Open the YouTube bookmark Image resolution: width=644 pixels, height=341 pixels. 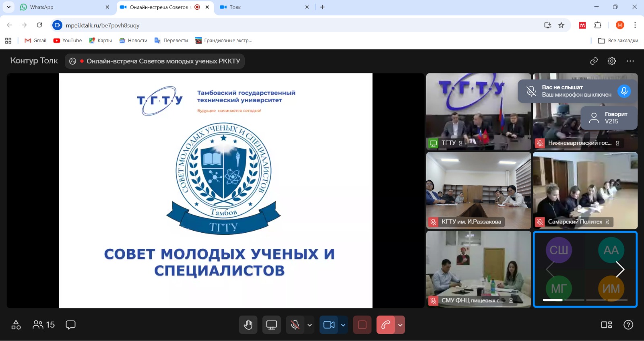tap(68, 41)
